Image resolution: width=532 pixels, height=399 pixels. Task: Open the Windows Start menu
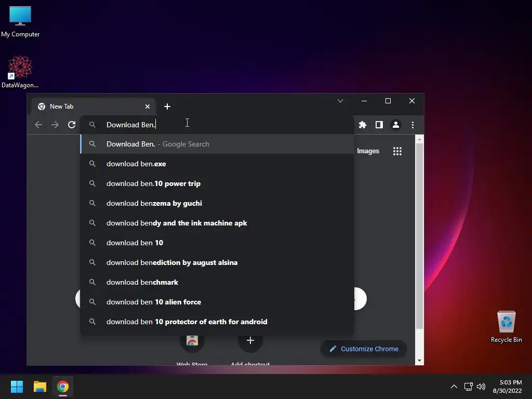(x=17, y=387)
